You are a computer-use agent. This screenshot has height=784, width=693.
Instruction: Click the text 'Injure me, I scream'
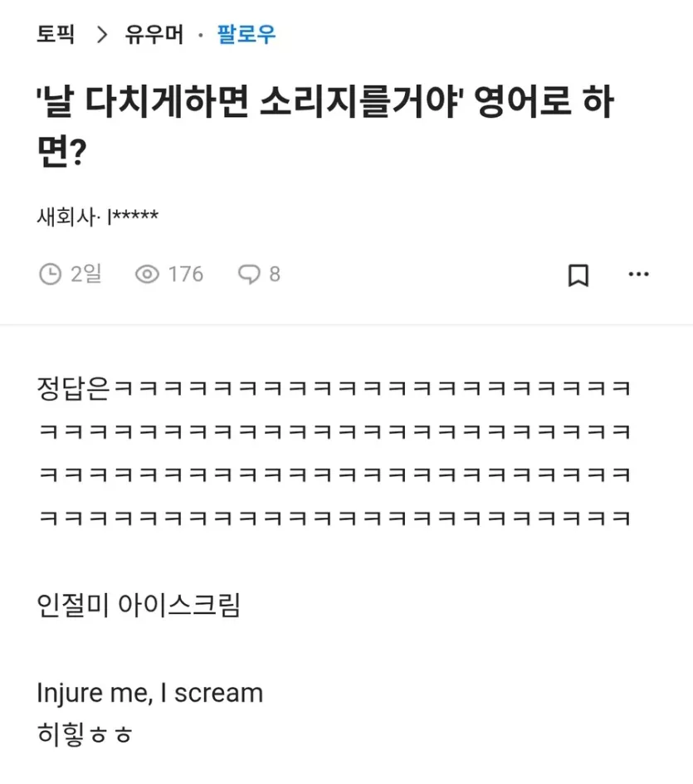(x=150, y=693)
